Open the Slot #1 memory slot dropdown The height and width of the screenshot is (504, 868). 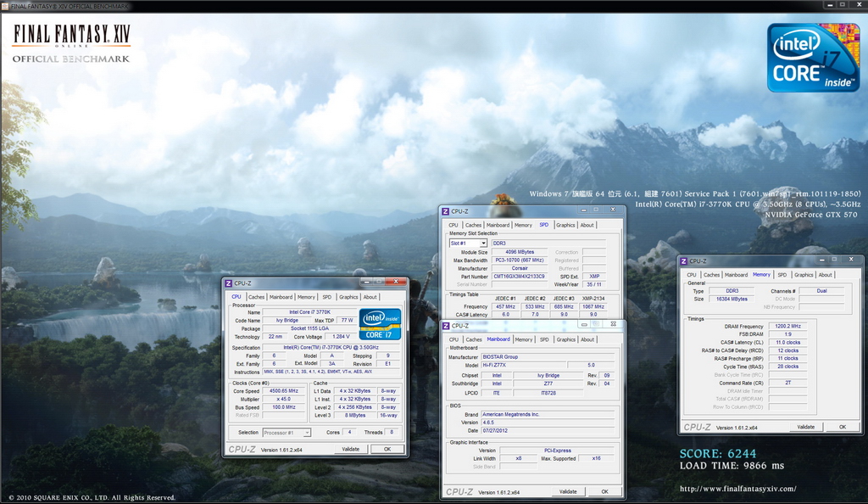click(x=468, y=244)
